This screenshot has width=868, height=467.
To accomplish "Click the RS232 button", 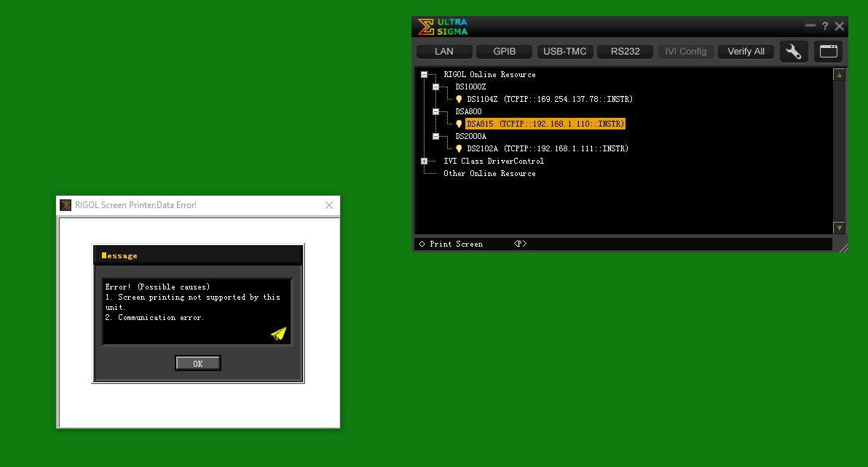I will pyautogui.click(x=625, y=52).
